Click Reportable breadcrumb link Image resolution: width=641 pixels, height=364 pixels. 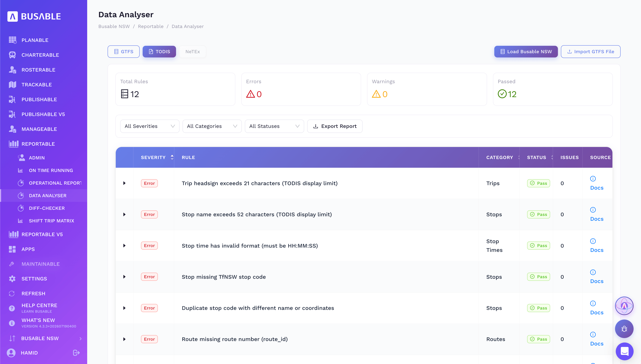(151, 27)
